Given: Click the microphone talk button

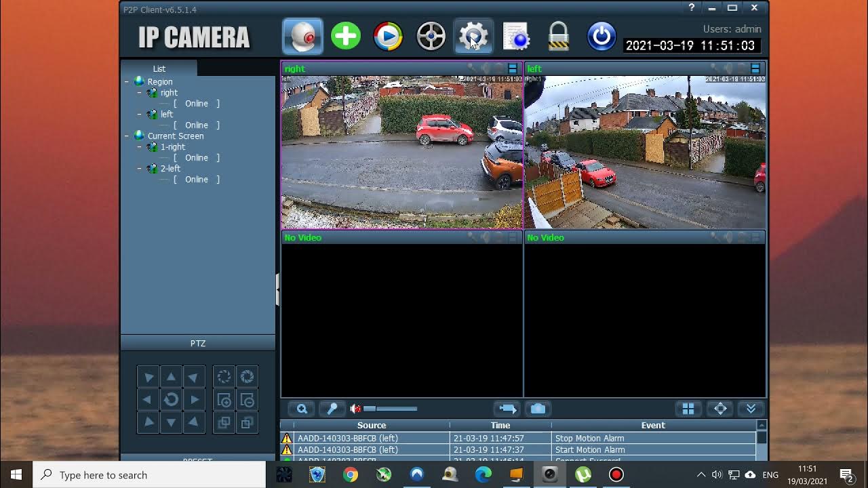Looking at the screenshot, I should (x=332, y=409).
